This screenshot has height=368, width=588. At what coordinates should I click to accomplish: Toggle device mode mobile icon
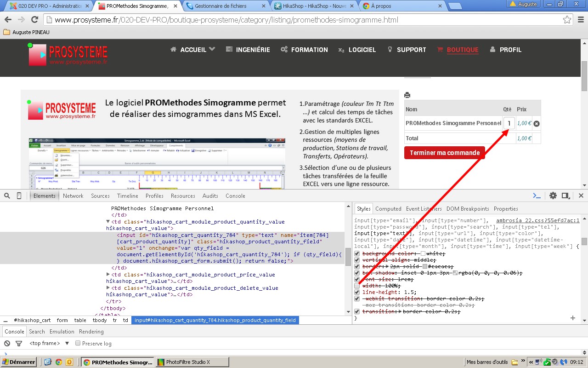point(19,195)
